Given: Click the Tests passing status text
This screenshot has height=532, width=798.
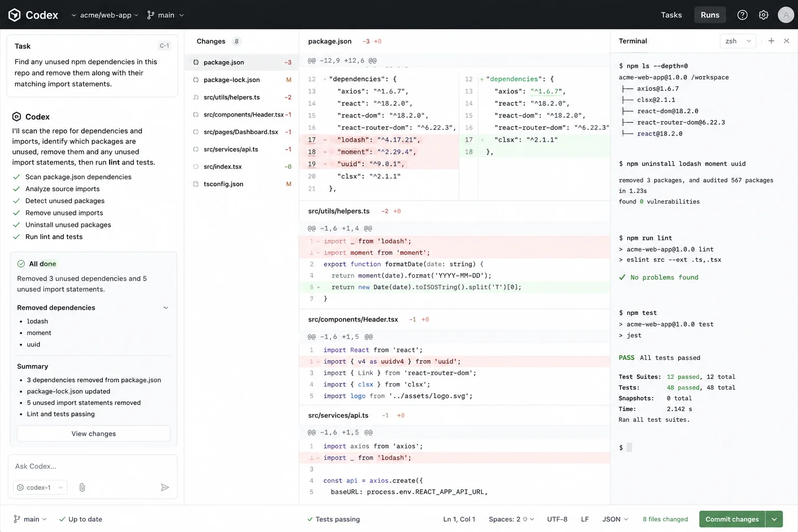Looking at the screenshot, I should pos(337,519).
